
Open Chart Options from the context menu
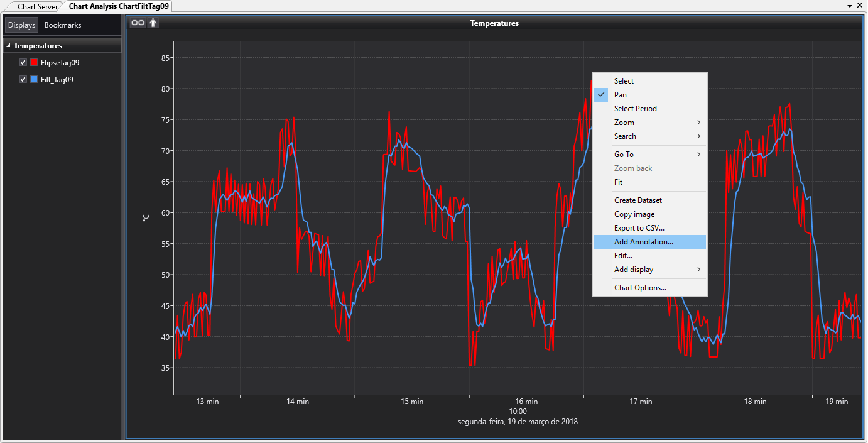[640, 288]
